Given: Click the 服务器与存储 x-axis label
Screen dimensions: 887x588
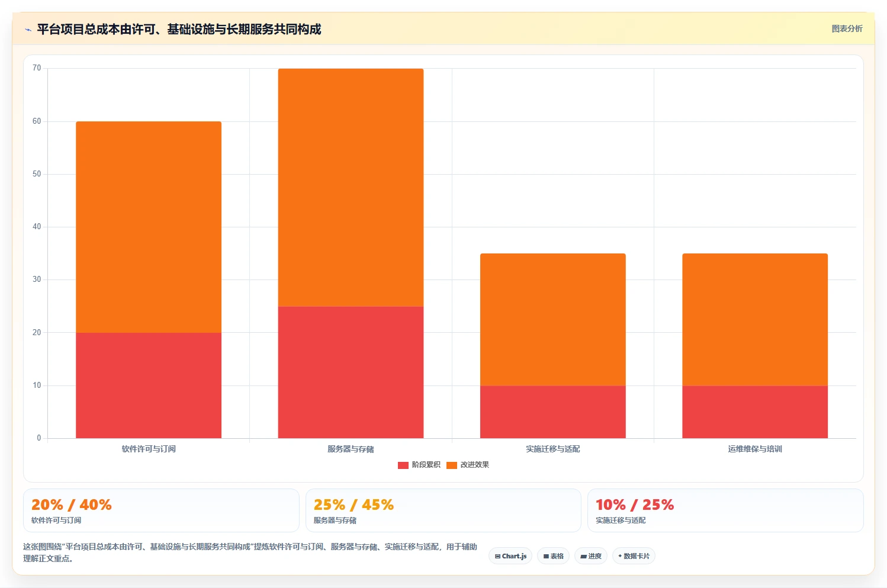Looking at the screenshot, I should 351,449.
